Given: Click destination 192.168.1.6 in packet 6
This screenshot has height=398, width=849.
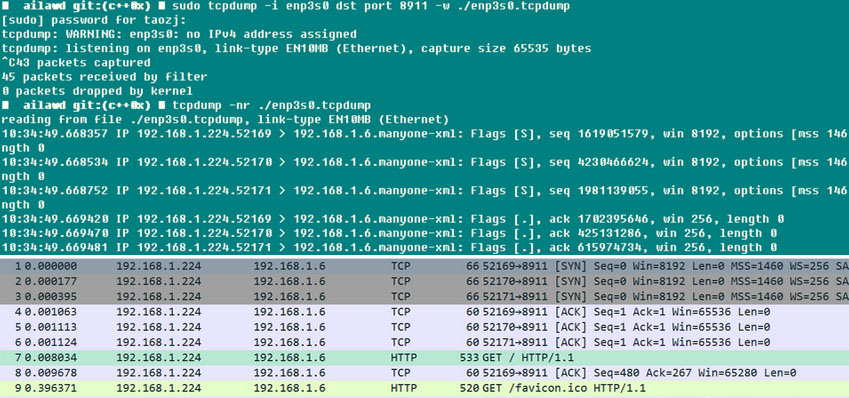Looking at the screenshot, I should tap(289, 342).
